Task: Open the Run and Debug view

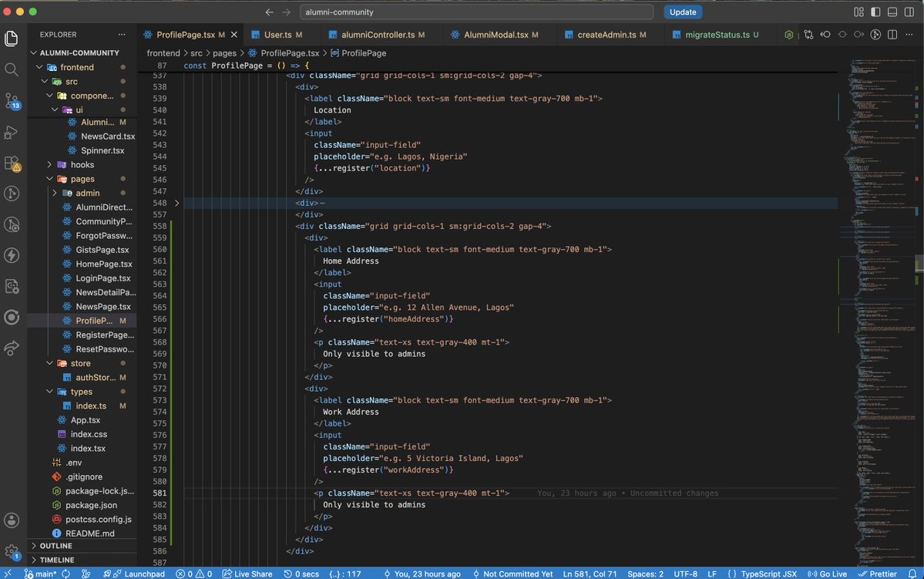Action: pyautogui.click(x=12, y=132)
